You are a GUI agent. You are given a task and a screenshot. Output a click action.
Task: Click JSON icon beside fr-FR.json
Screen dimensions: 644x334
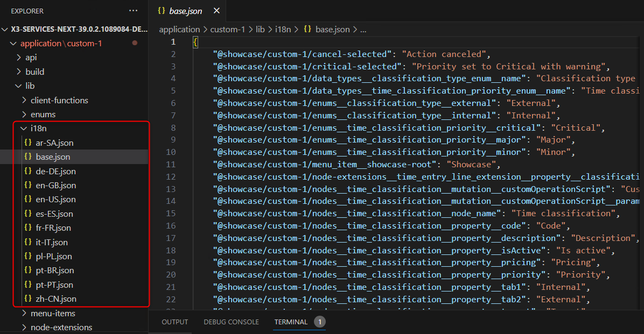28,228
